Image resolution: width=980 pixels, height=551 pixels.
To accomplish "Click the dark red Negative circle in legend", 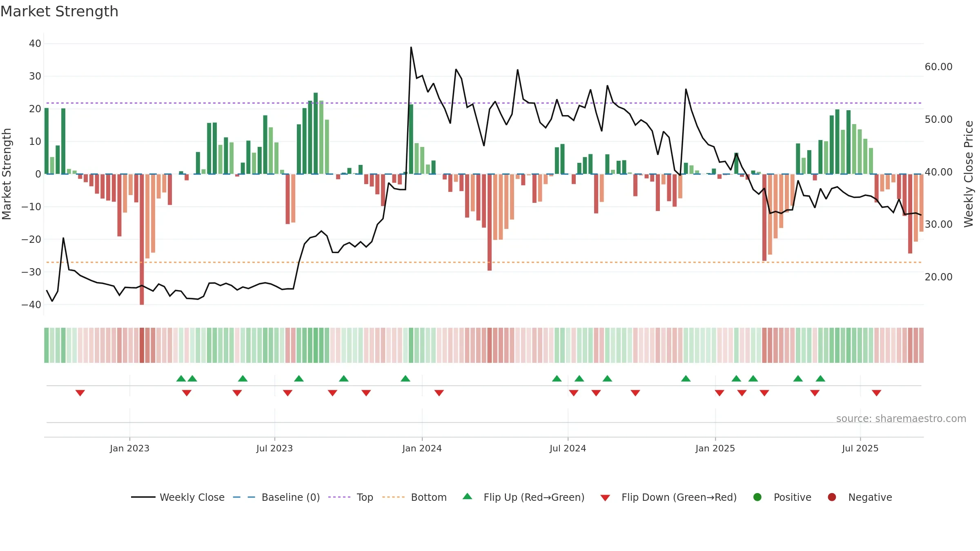I will pyautogui.click(x=832, y=497).
